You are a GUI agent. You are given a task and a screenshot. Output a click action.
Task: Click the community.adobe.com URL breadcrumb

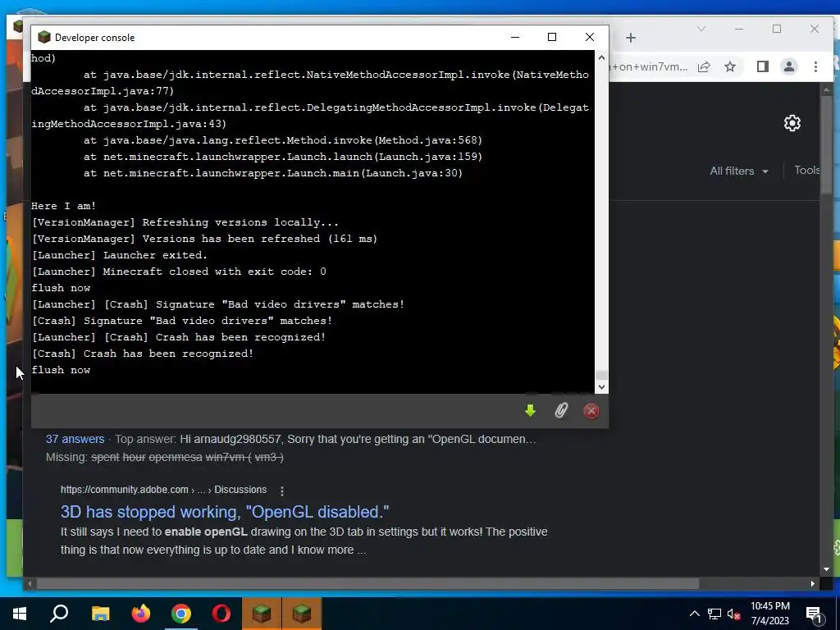(163, 490)
